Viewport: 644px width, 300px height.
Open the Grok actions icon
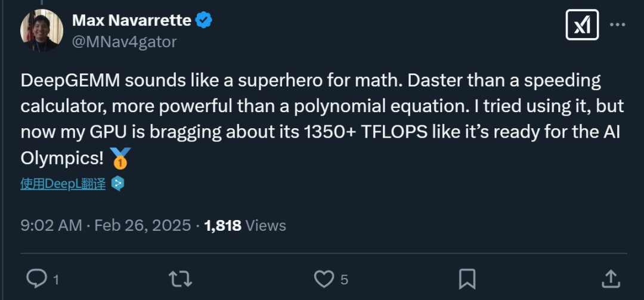(581, 25)
